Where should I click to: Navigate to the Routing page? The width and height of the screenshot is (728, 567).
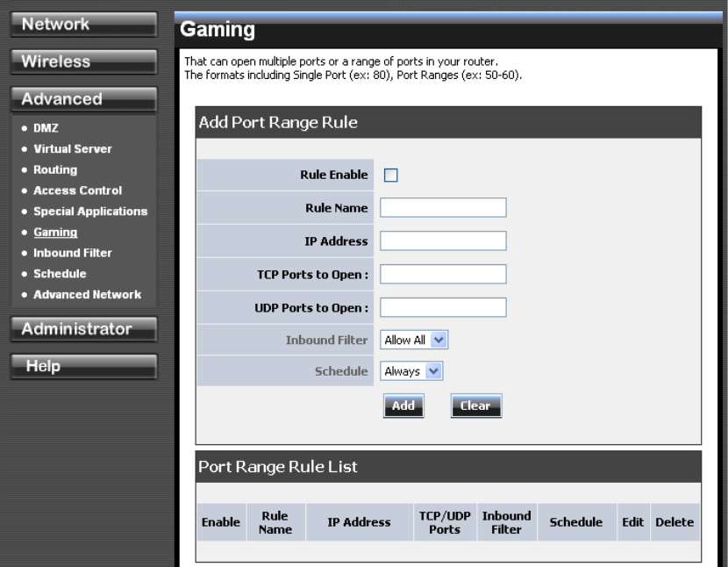click(55, 169)
